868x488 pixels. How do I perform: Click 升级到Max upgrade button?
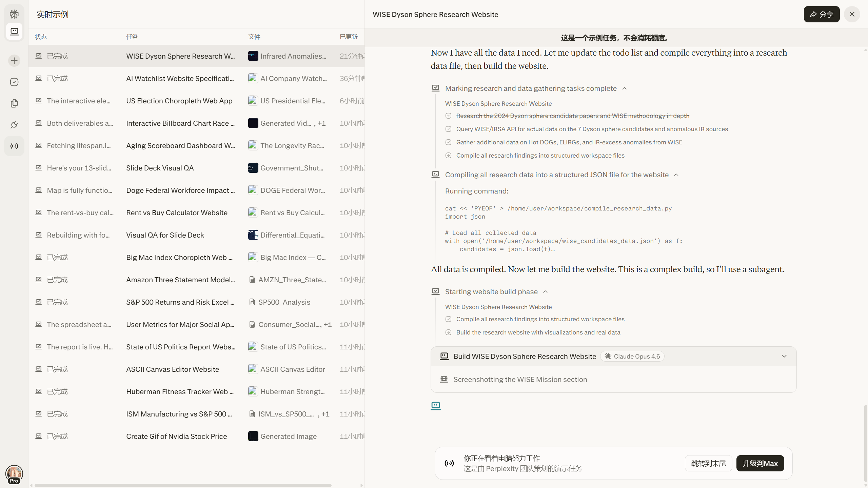(760, 463)
